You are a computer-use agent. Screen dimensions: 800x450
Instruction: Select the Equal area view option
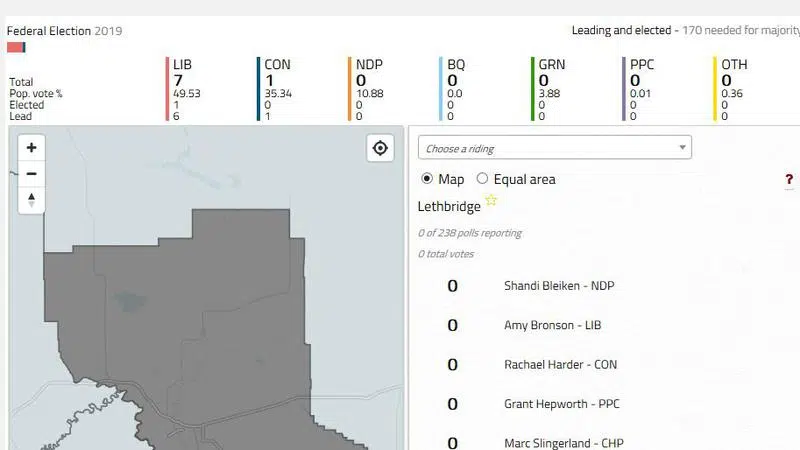482,179
